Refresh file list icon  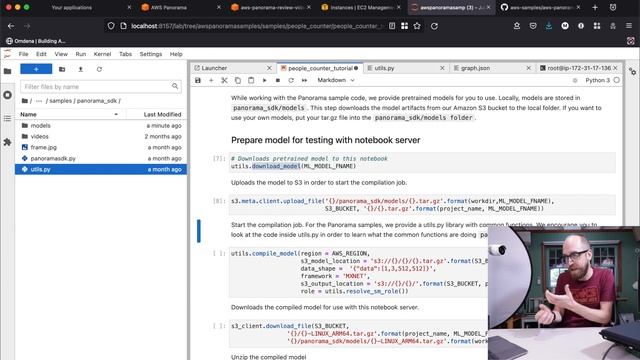pos(99,69)
